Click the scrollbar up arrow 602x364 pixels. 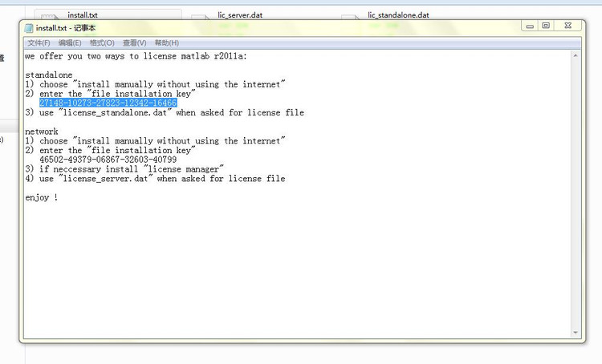coord(576,55)
